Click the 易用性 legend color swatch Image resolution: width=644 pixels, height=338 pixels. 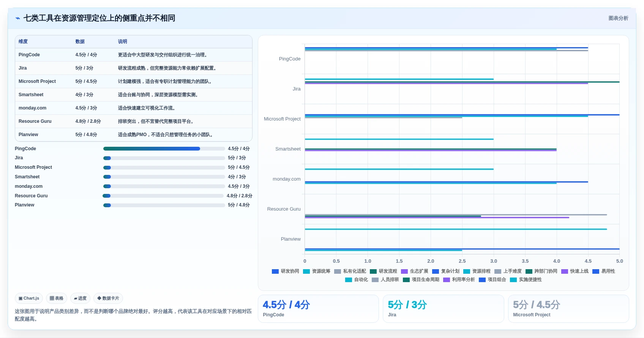pyautogui.click(x=596, y=271)
